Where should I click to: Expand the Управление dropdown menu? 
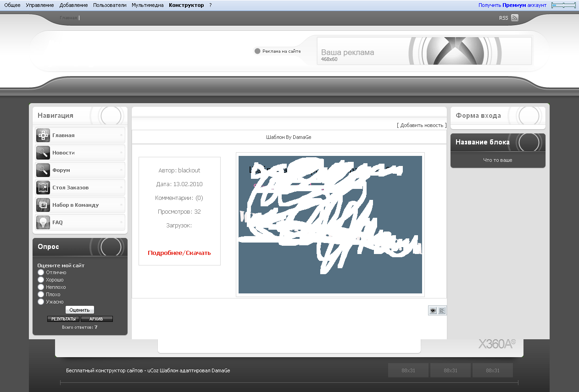[x=40, y=5]
